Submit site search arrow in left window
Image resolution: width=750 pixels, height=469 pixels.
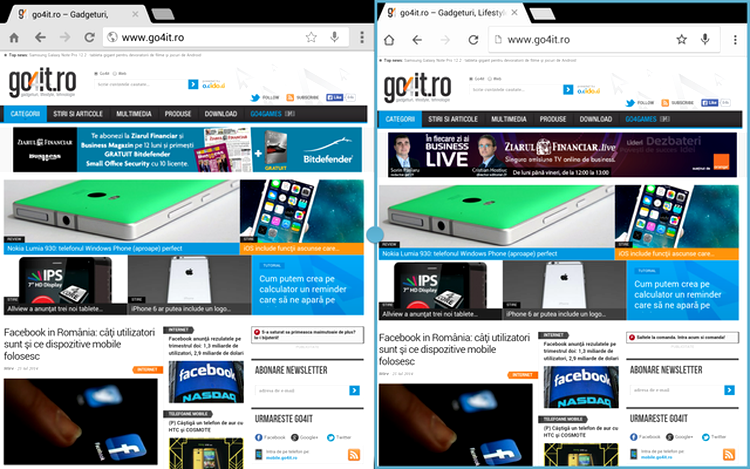[x=193, y=84]
